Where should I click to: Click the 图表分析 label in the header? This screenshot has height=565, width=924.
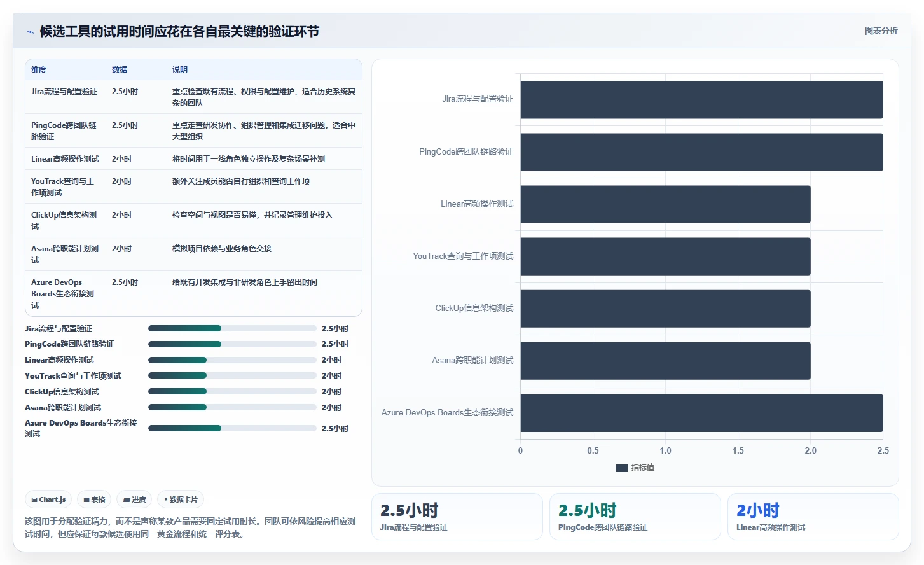[x=881, y=31]
